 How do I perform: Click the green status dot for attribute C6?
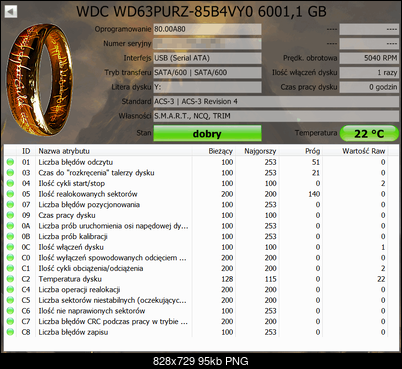(10, 311)
